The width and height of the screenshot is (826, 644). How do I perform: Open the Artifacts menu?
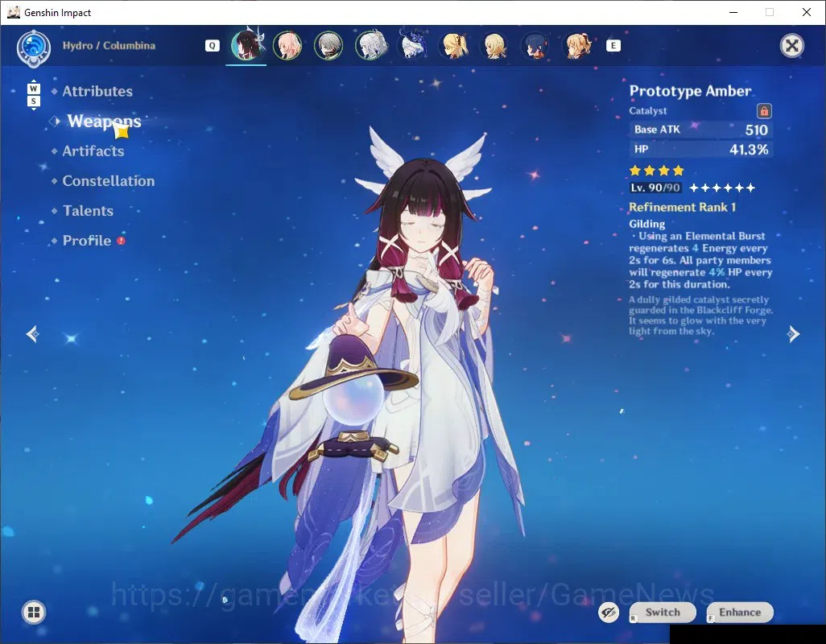tap(93, 151)
